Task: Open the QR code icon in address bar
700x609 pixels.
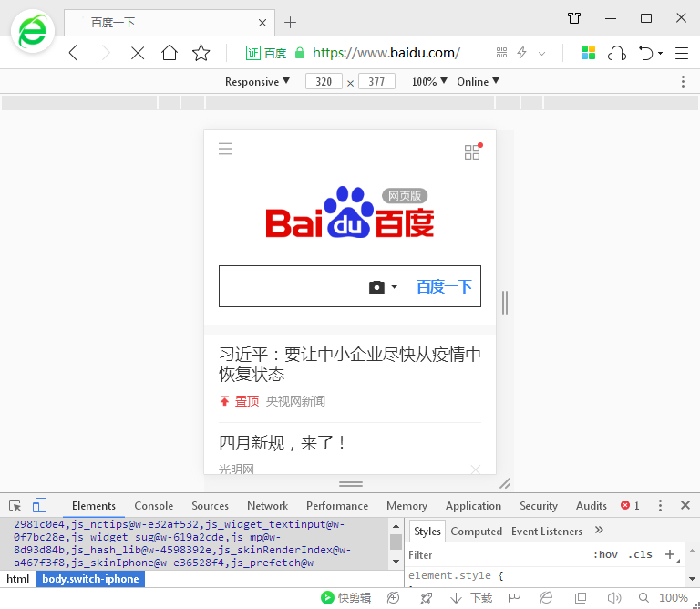Action: tap(501, 53)
